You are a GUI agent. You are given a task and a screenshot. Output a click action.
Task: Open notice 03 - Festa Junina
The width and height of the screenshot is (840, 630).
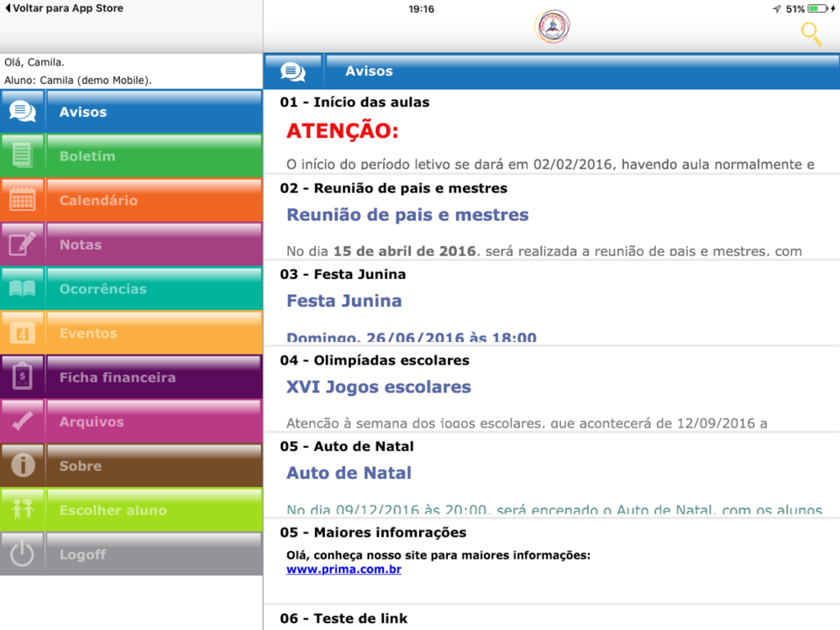coord(552,304)
